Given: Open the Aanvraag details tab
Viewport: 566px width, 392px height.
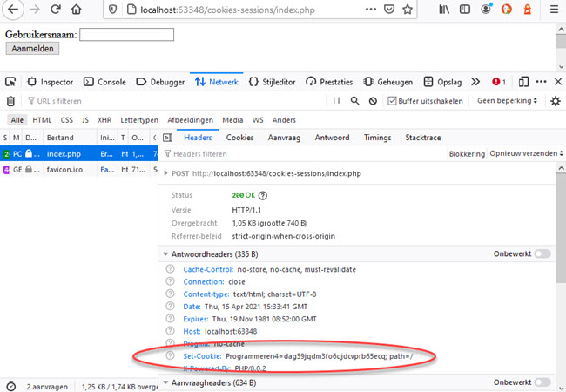Looking at the screenshot, I should pyautogui.click(x=284, y=138).
